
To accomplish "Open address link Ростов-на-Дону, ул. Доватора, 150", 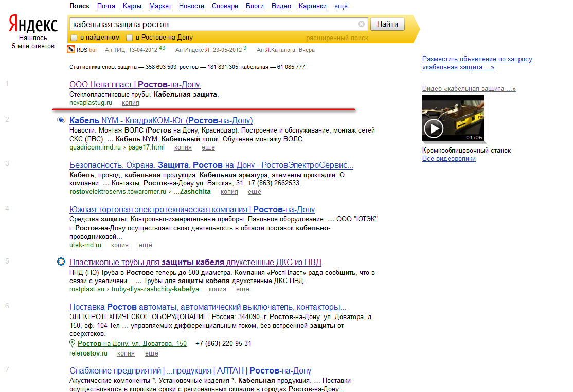I will [132, 344].
